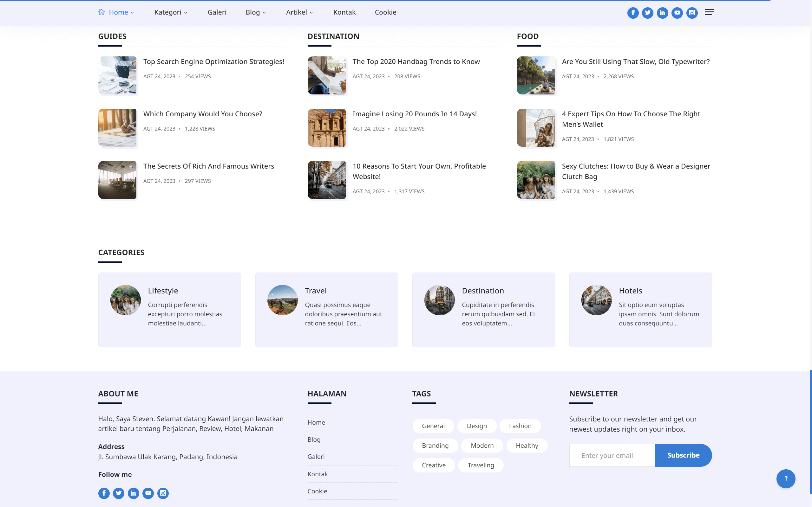This screenshot has width=812, height=507.
Task: Select the Traveling tag
Action: point(481,465)
